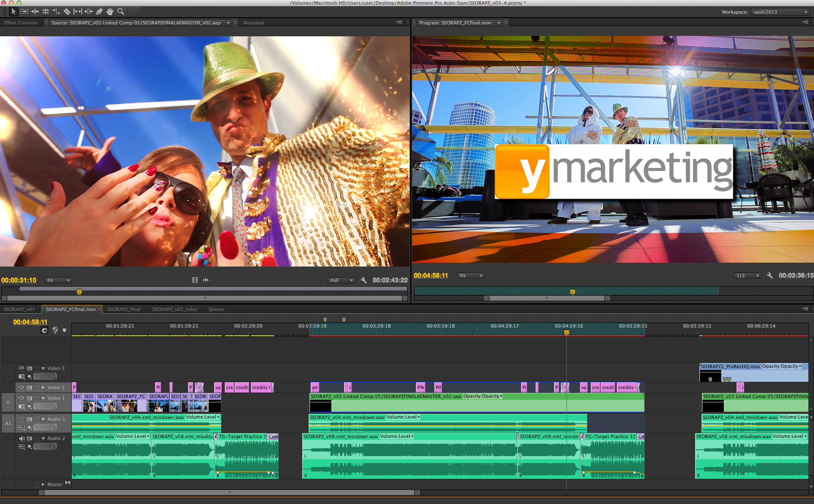Select the Hand tool

coord(110,12)
